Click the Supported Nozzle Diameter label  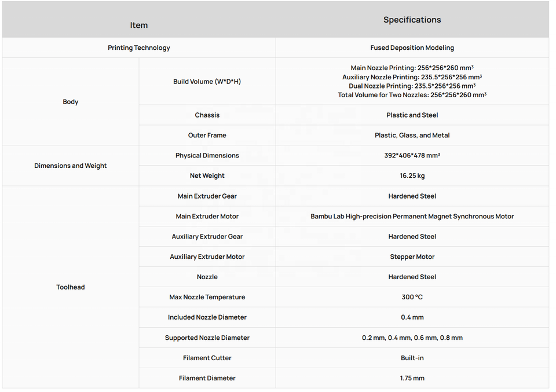[207, 338]
